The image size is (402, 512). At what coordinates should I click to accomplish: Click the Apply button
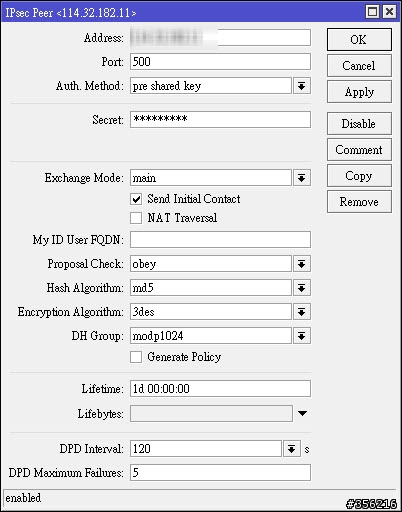pyautogui.click(x=359, y=92)
